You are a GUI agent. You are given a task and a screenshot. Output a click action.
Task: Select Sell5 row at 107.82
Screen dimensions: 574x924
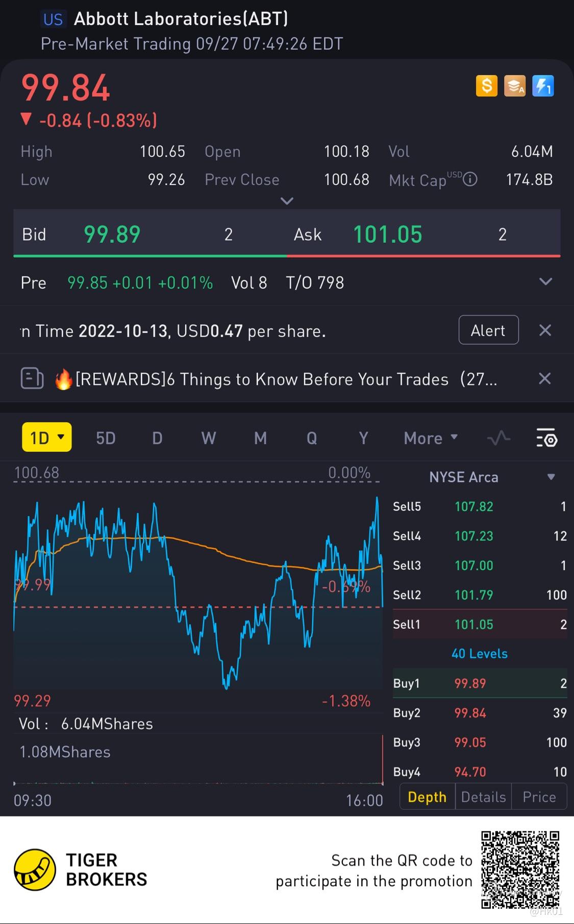click(x=480, y=506)
